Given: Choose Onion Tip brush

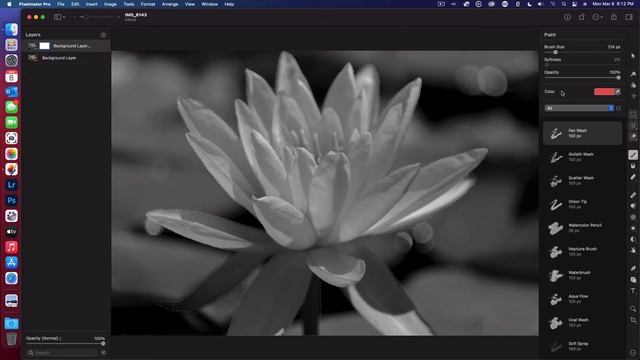Looking at the screenshot, I should point(582,204).
